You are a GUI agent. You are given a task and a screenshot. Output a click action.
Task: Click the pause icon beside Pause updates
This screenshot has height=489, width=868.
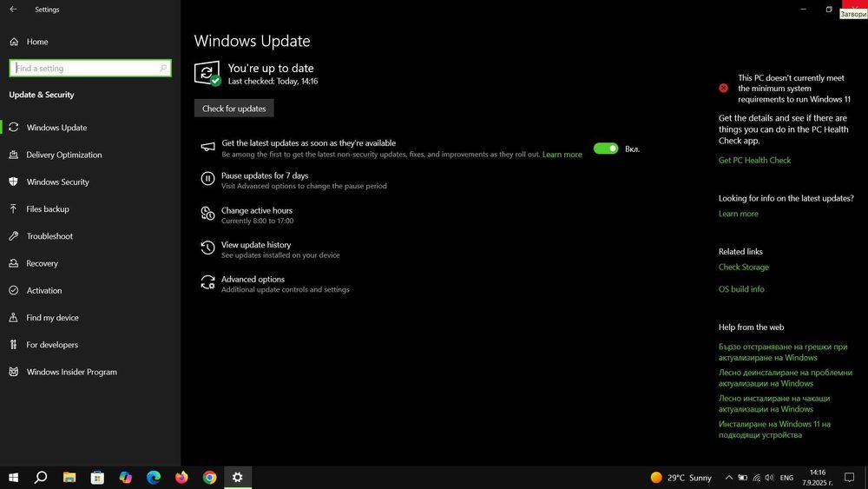pyautogui.click(x=207, y=178)
